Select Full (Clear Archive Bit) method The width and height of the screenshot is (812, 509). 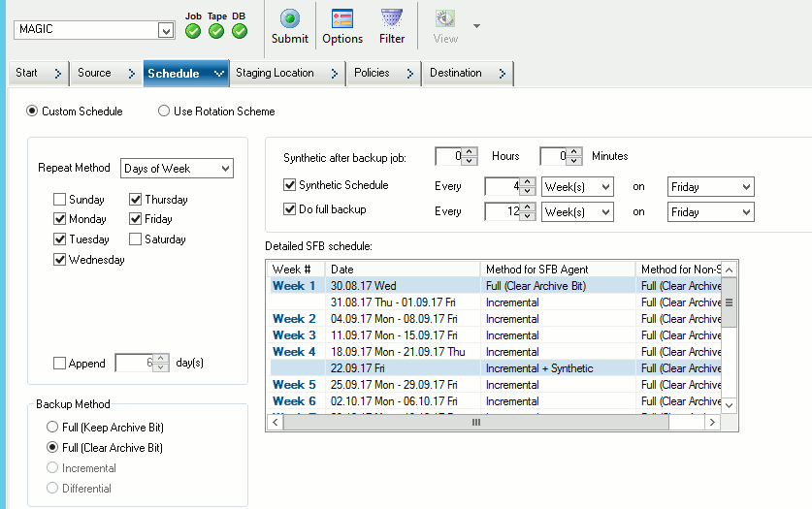click(52, 447)
